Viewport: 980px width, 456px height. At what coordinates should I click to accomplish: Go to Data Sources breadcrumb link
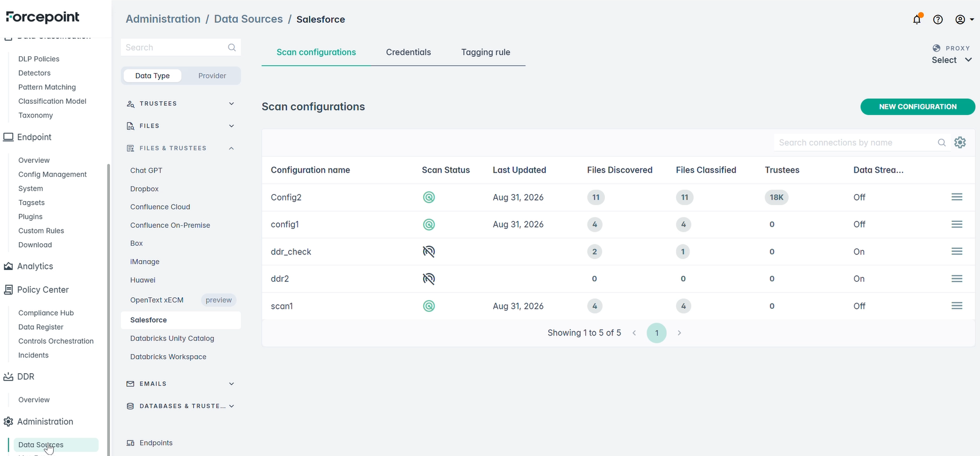(x=248, y=19)
